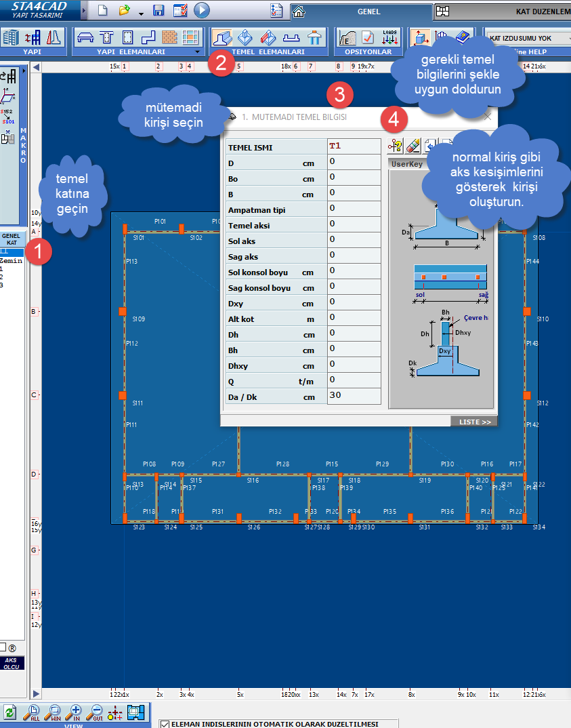Select floor 1 in the floor list
This screenshot has height=728, width=571.
pos(12,268)
